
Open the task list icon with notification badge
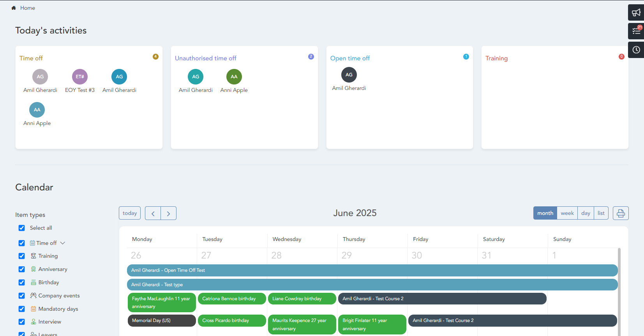636,31
